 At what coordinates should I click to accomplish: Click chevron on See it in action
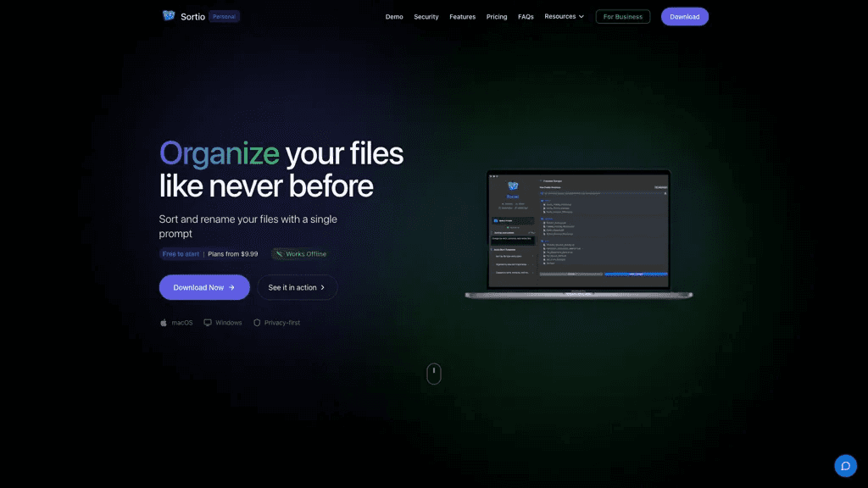pyautogui.click(x=323, y=288)
